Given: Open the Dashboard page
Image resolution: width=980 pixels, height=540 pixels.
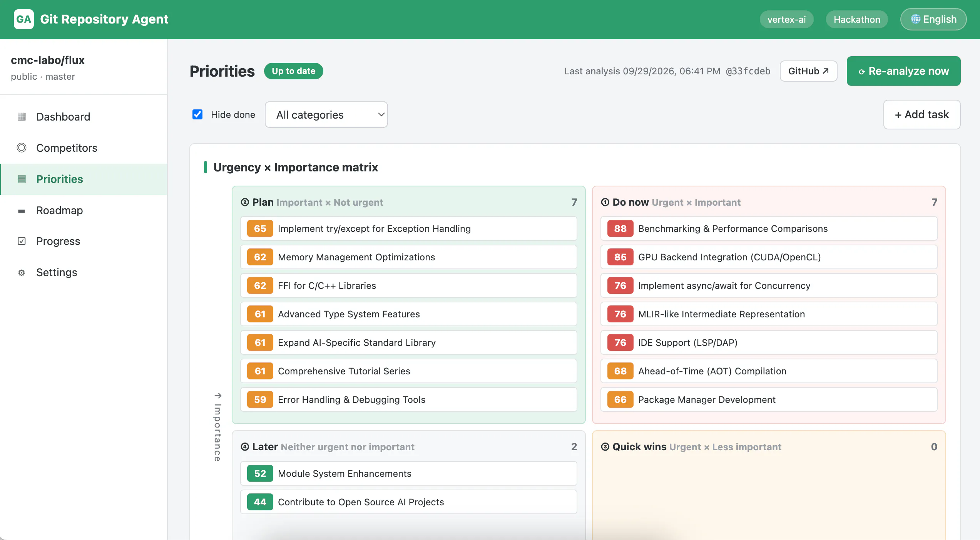Looking at the screenshot, I should tap(84, 117).
